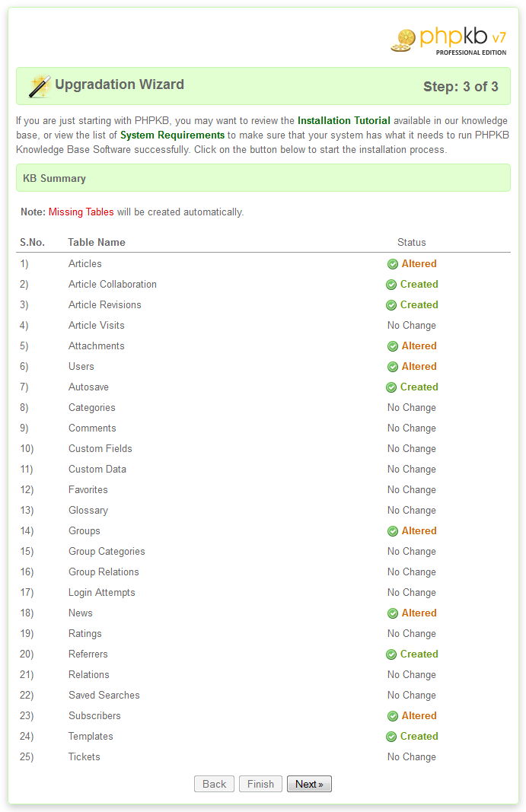
Task: Click green check icon in Groups row
Action: click(393, 531)
